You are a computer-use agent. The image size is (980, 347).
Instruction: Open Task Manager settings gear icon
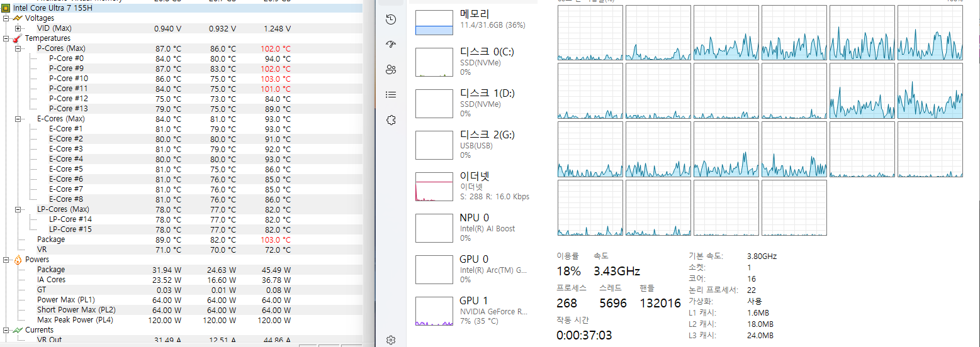coord(391,339)
